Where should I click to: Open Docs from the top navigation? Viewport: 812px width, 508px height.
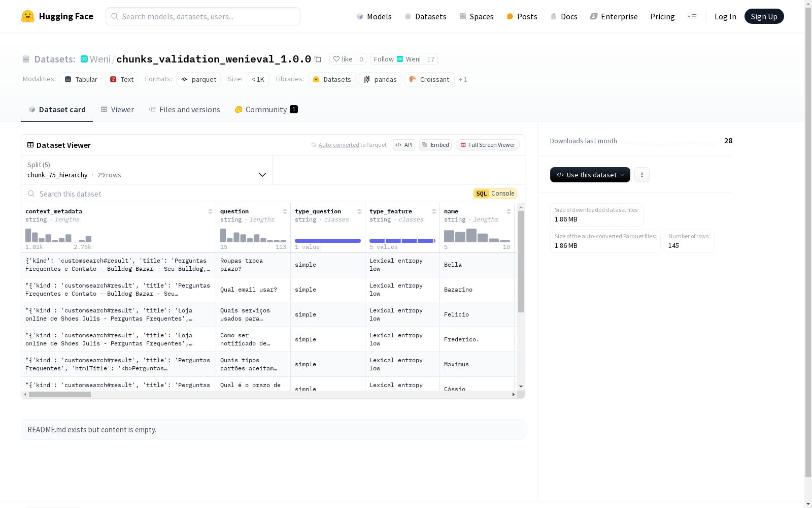pyautogui.click(x=564, y=16)
